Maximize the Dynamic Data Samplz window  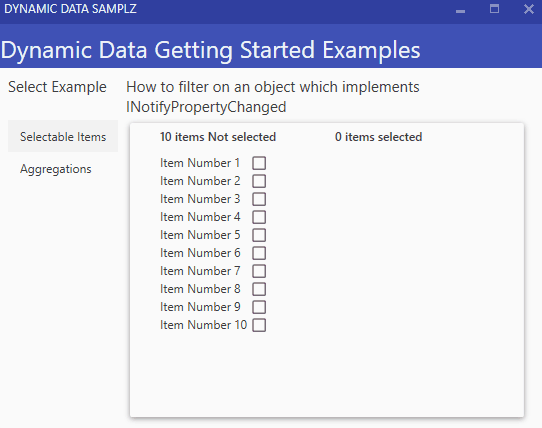494,9
